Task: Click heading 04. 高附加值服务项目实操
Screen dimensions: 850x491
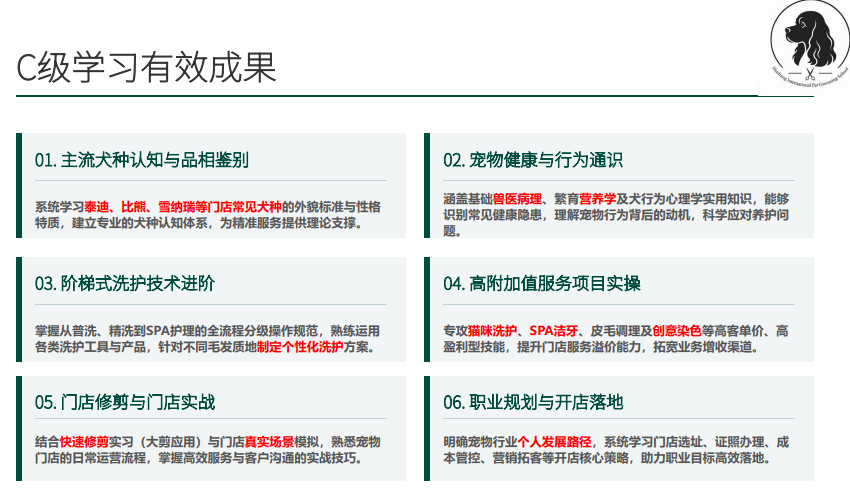Action: tap(542, 283)
